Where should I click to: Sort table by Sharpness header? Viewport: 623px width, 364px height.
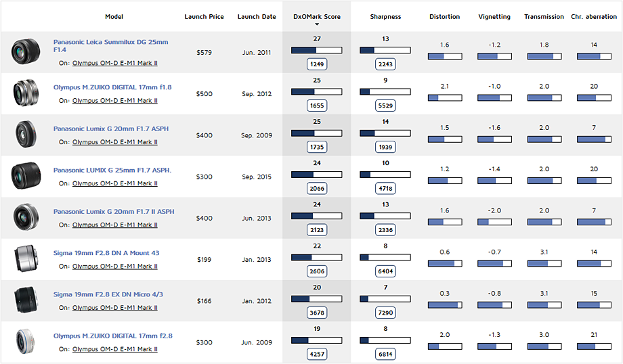tap(385, 17)
